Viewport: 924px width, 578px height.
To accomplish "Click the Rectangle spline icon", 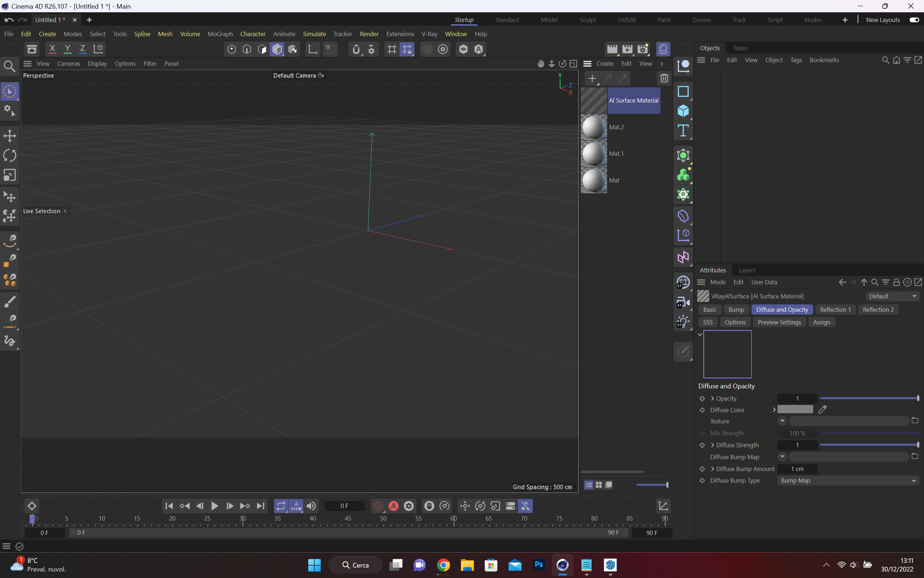I will (683, 91).
